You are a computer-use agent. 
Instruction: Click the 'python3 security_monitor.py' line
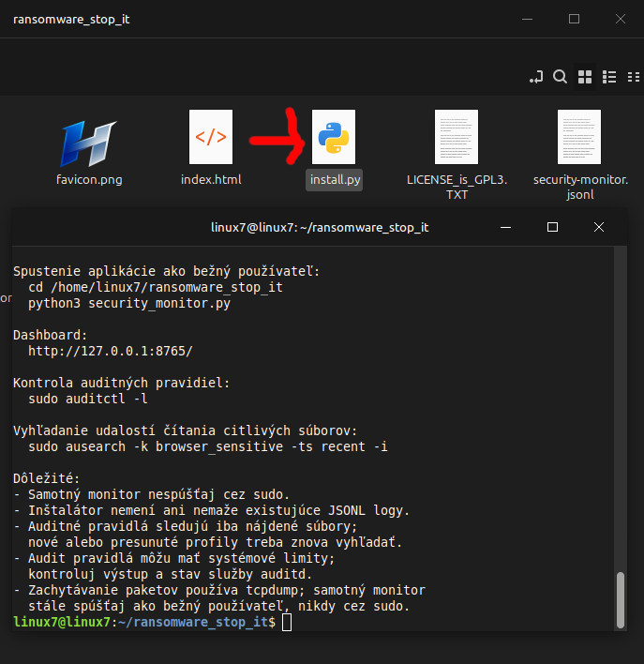click(129, 304)
